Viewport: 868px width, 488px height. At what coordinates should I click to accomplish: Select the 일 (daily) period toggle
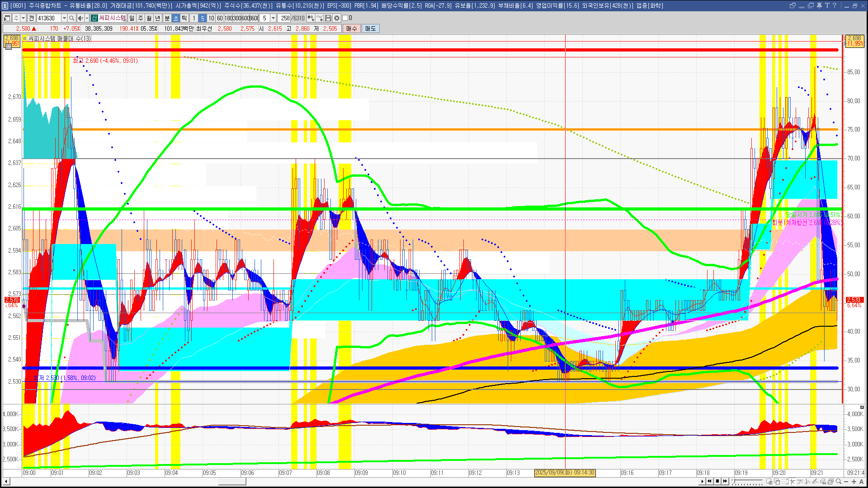click(x=132, y=18)
